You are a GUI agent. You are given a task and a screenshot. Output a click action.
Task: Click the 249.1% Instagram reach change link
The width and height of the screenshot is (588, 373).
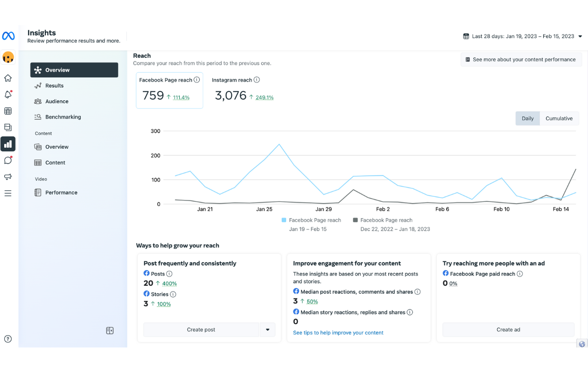coord(265,98)
